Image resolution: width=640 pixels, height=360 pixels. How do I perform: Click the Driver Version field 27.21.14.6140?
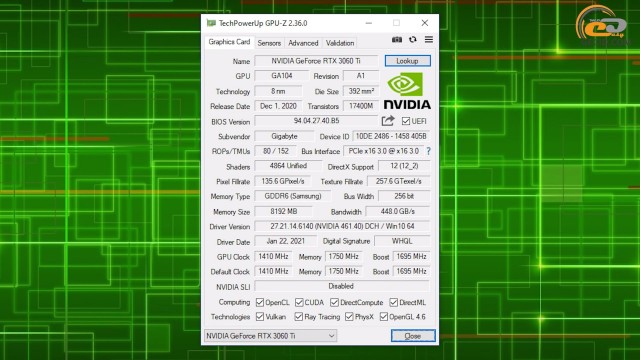pos(342,226)
